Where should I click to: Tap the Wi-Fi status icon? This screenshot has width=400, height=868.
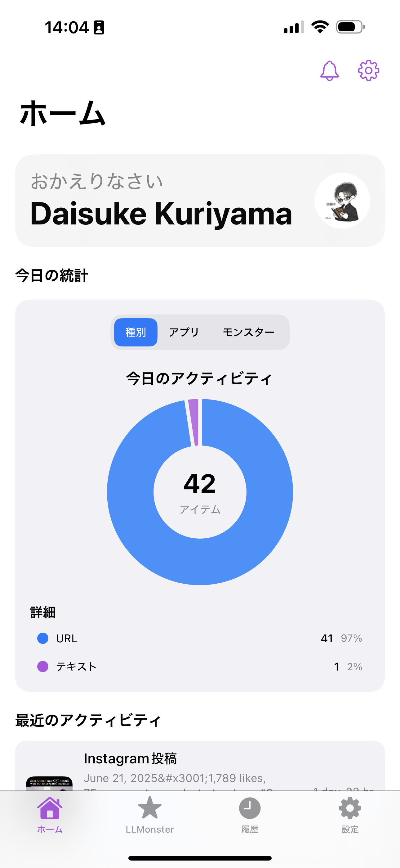320,27
